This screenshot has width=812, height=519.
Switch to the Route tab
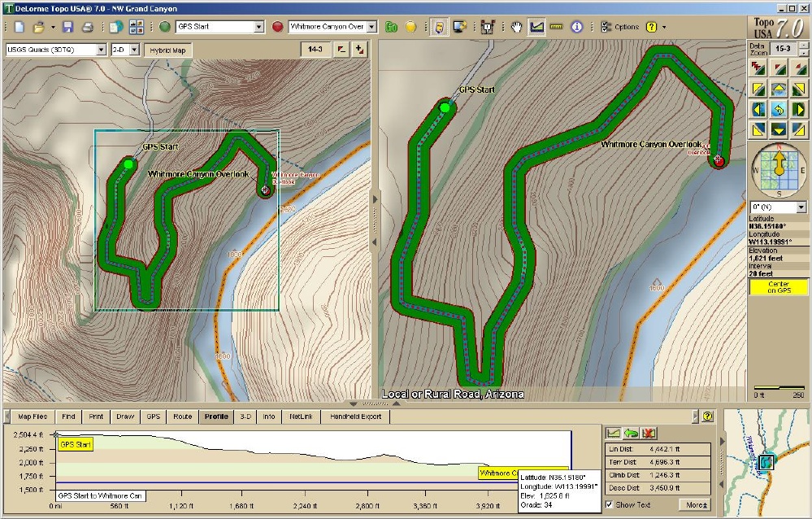click(182, 417)
